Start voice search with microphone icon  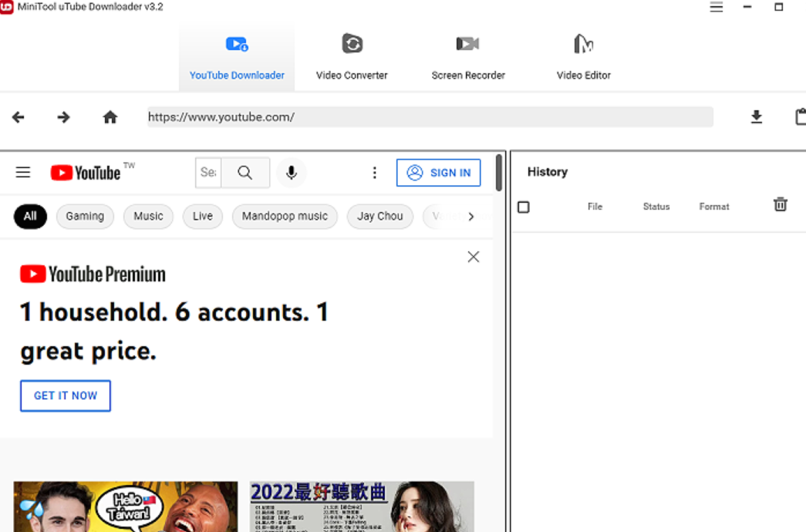click(292, 173)
